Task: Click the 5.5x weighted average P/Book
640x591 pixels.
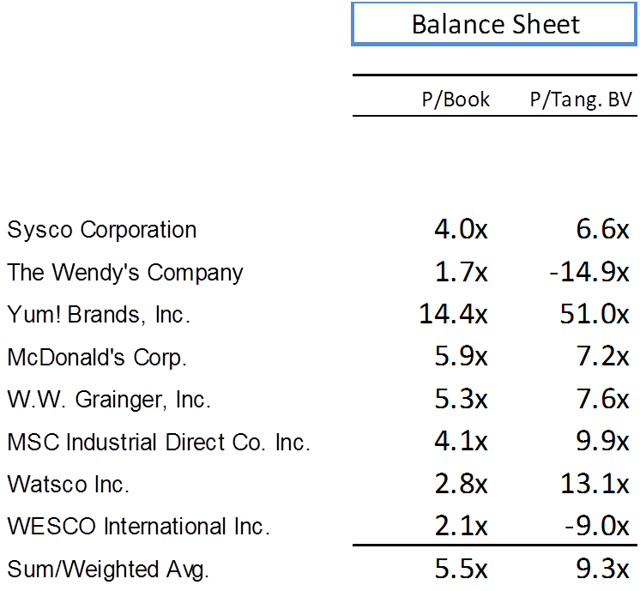Action: [x=461, y=569]
